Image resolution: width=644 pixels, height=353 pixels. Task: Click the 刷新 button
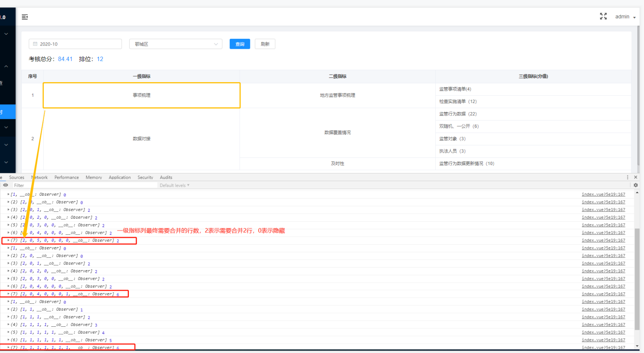pyautogui.click(x=265, y=44)
